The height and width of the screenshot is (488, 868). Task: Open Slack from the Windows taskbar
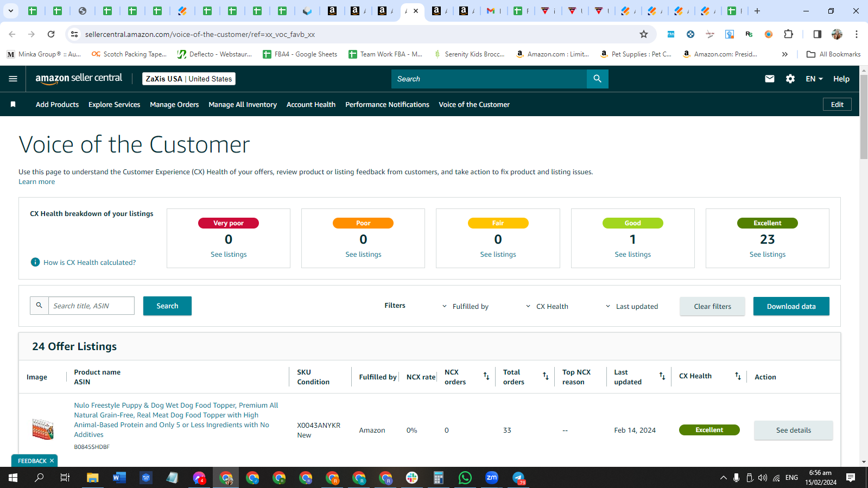pyautogui.click(x=412, y=478)
